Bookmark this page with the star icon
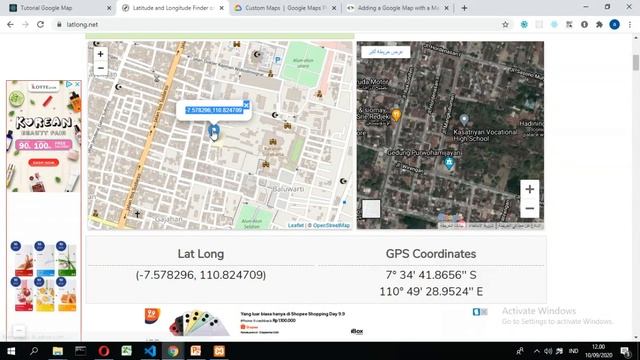 (x=505, y=24)
